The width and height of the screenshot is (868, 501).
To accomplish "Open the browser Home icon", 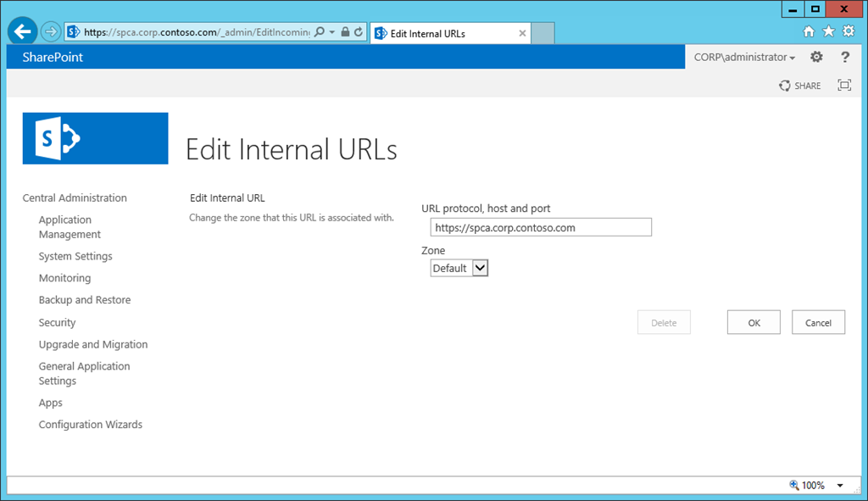I will [809, 31].
